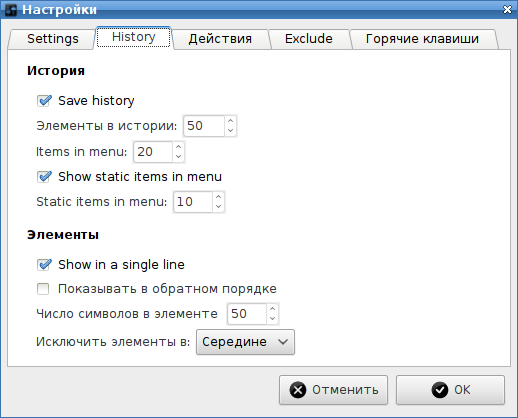Increase Элементы в истории value with up arrow

(x=230, y=121)
